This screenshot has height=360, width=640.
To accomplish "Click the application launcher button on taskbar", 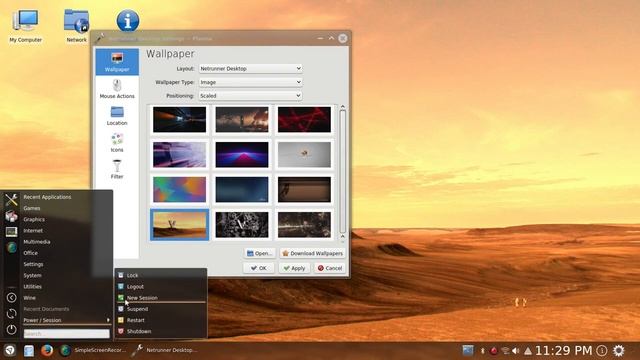I will point(10,350).
